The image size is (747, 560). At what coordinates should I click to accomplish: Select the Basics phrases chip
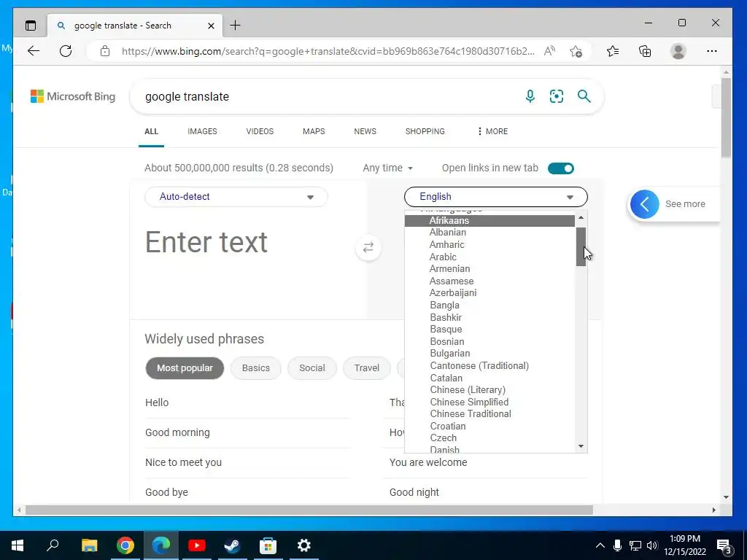coord(256,368)
